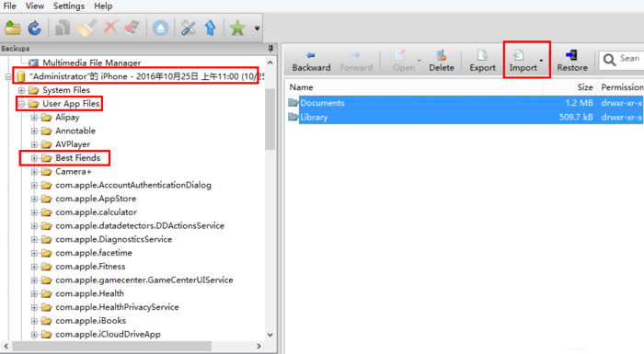Select the com.apple.DiagnosticsService folder
Screen dimensions: 644x354
(x=114, y=239)
